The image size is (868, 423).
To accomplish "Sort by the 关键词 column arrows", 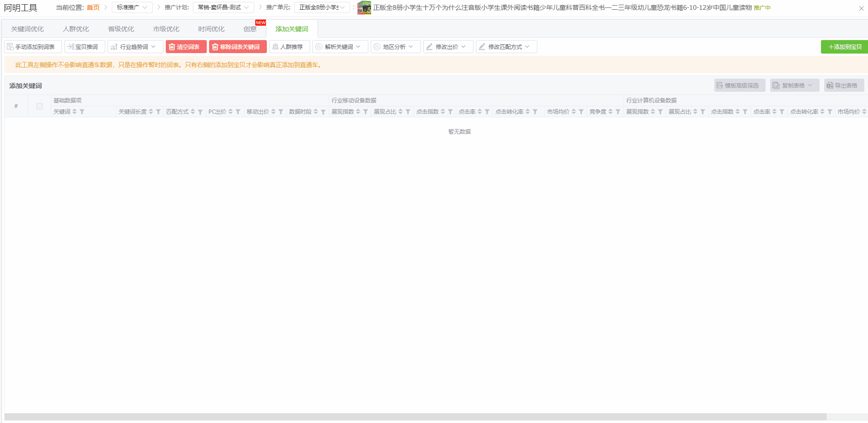I will pos(75,112).
